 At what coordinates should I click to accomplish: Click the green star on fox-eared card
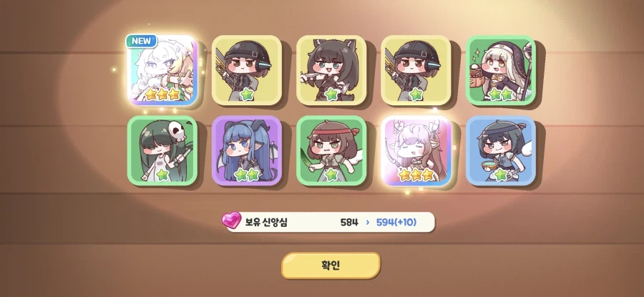coord(331,94)
